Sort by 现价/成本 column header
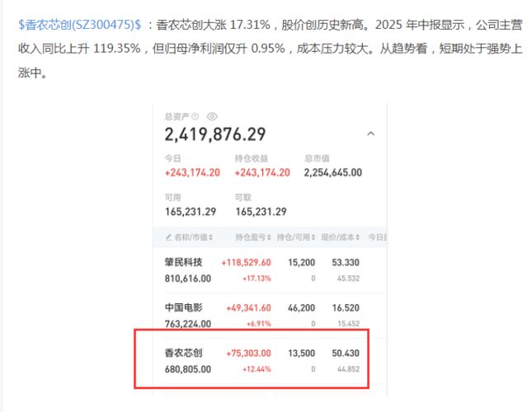Viewport: 532px width, 412px height. click(x=341, y=237)
